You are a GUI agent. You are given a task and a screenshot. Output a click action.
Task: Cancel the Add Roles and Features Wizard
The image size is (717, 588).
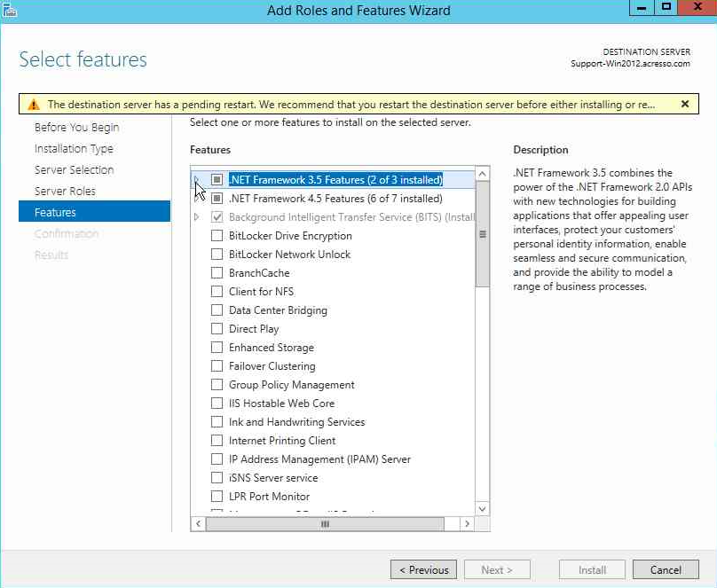click(665, 569)
